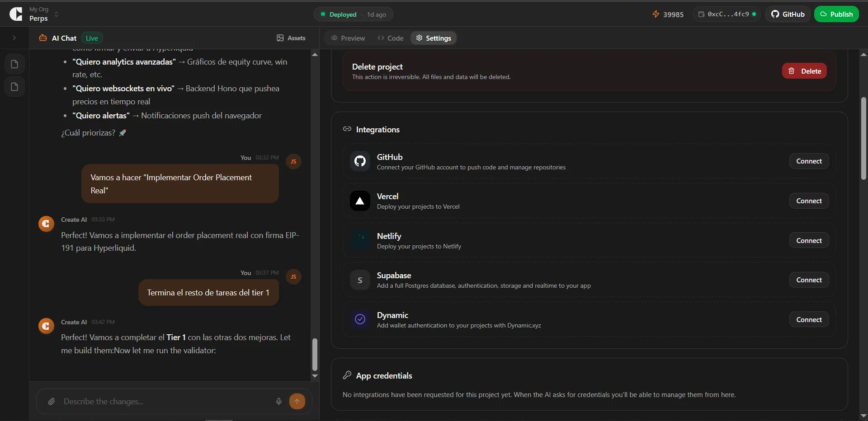Open the wallet address 0xcC...4fc9 button
Viewport: 868px width, 421px height.
point(727,14)
